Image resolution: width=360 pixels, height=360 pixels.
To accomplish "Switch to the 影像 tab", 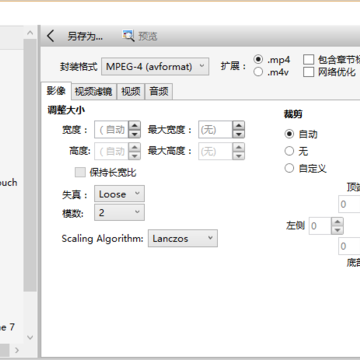I will [56, 91].
